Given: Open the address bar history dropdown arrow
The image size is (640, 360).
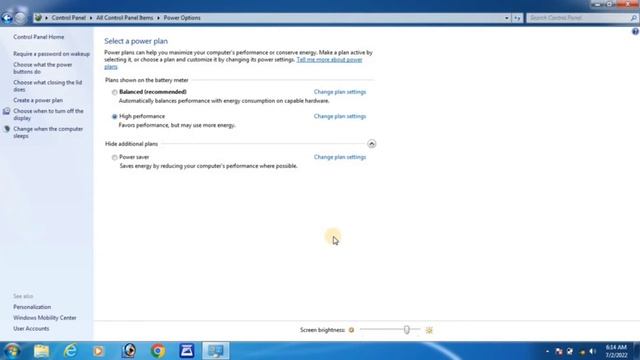Looking at the screenshot, I should pos(507,18).
